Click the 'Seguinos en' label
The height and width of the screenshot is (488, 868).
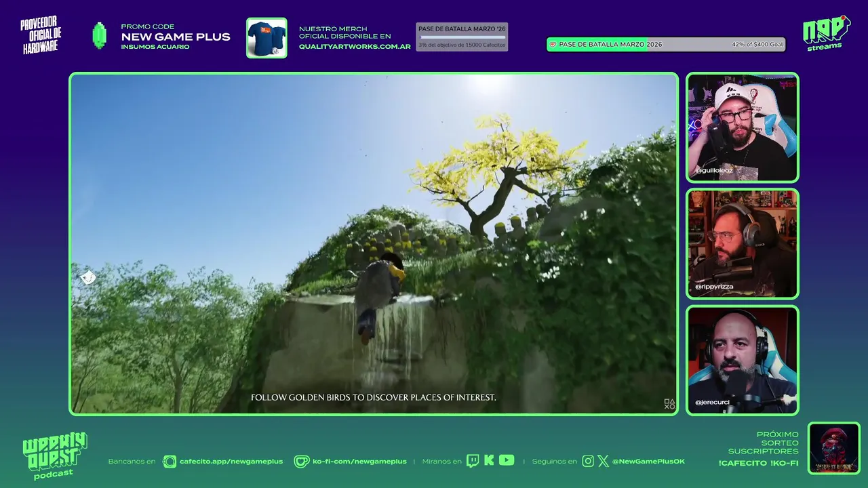click(554, 462)
